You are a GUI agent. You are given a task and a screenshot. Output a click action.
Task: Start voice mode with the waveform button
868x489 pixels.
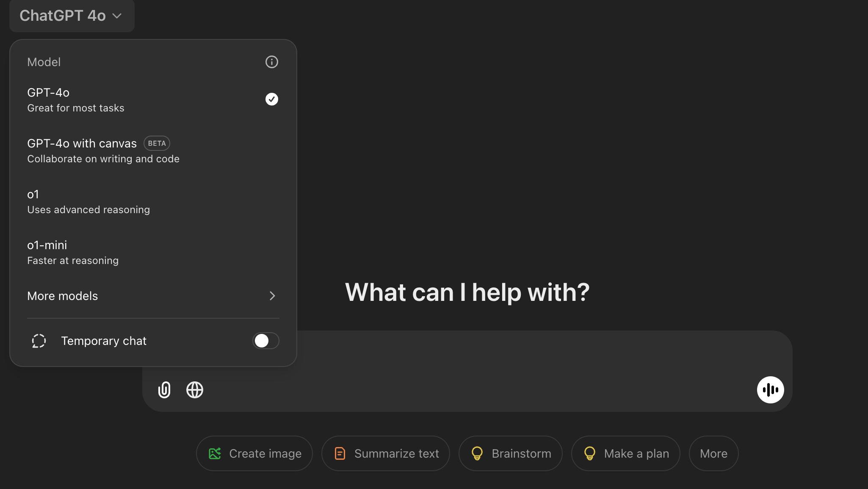pos(770,390)
